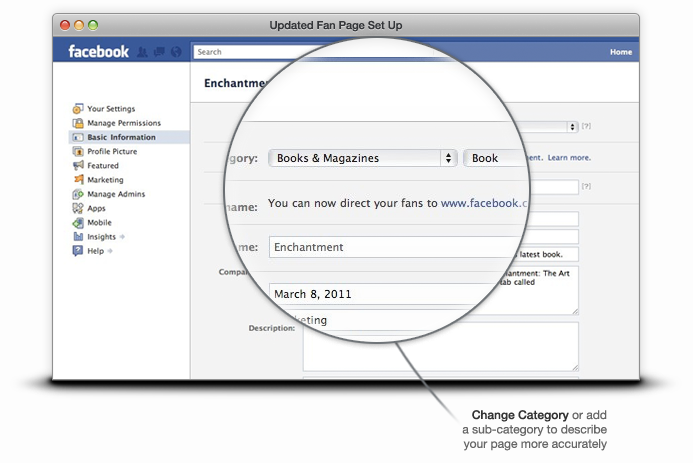Click the Insights bar chart icon
693x463 pixels.
pos(78,236)
